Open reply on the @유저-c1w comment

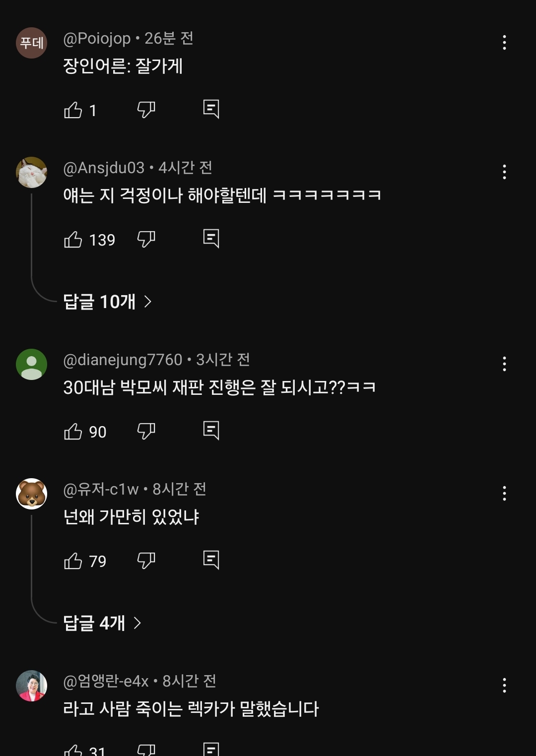pyautogui.click(x=211, y=560)
